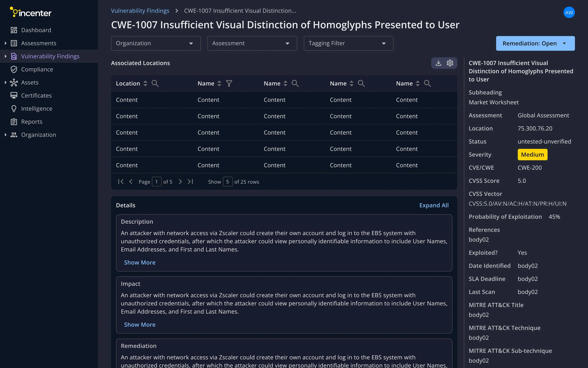This screenshot has height=368, width=588.
Task: Jump to first page of table
Action: point(121,182)
